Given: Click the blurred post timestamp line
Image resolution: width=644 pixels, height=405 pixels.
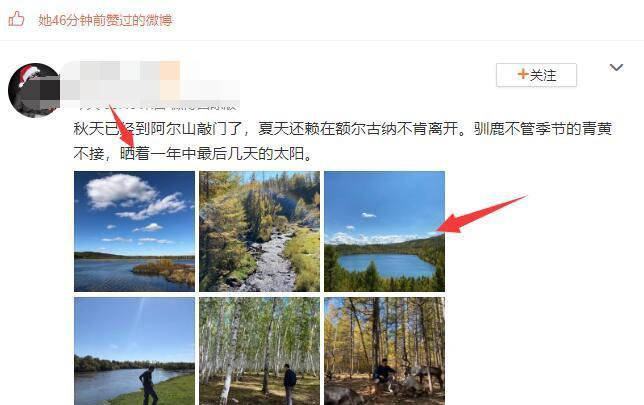Looking at the screenshot, I should click(x=158, y=106).
